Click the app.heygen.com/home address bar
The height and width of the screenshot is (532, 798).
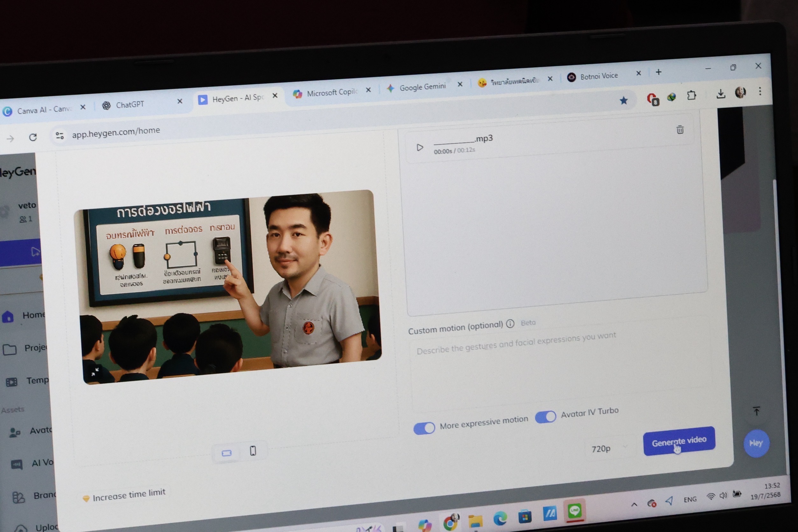coord(116,132)
